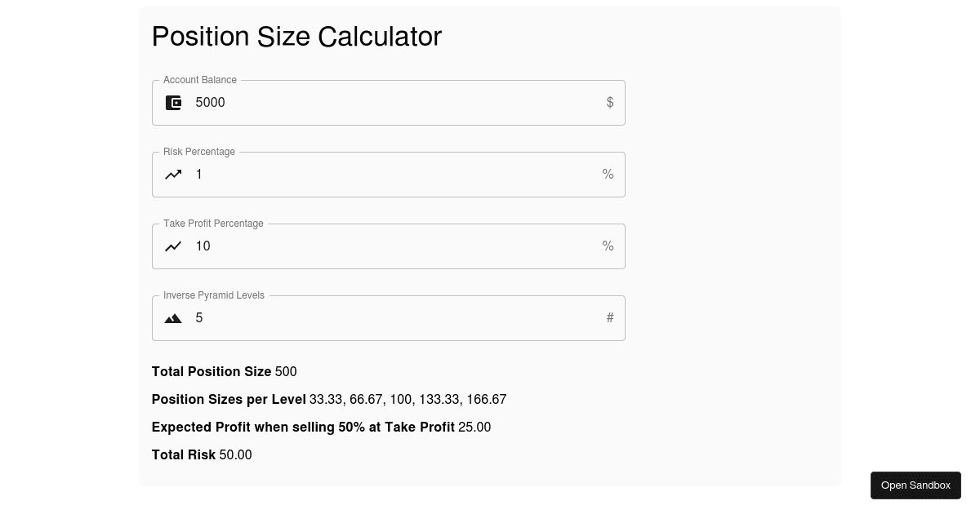Click the Position Sizes per Level label

pos(229,400)
